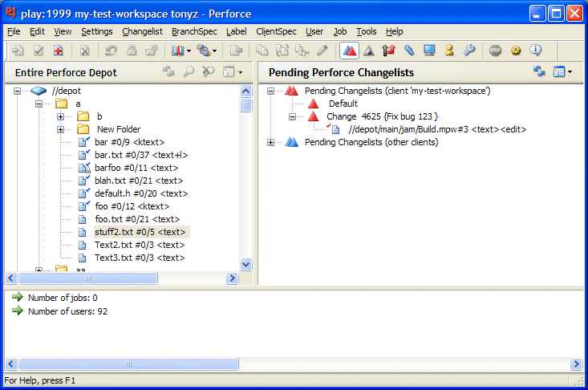This screenshot has width=588, height=390.
Task: Open submitted changelists gray triangle icon
Action: tap(368, 51)
